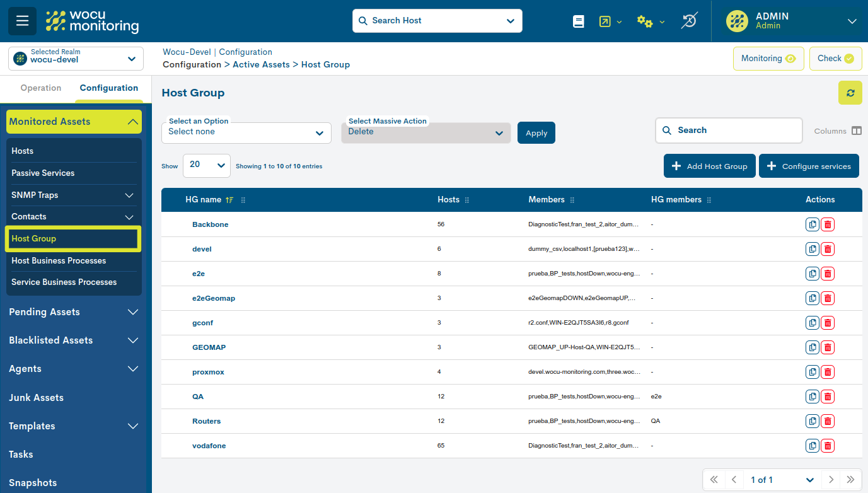This screenshot has width=868, height=493.
Task: Refresh the Host Group list
Action: [x=850, y=93]
